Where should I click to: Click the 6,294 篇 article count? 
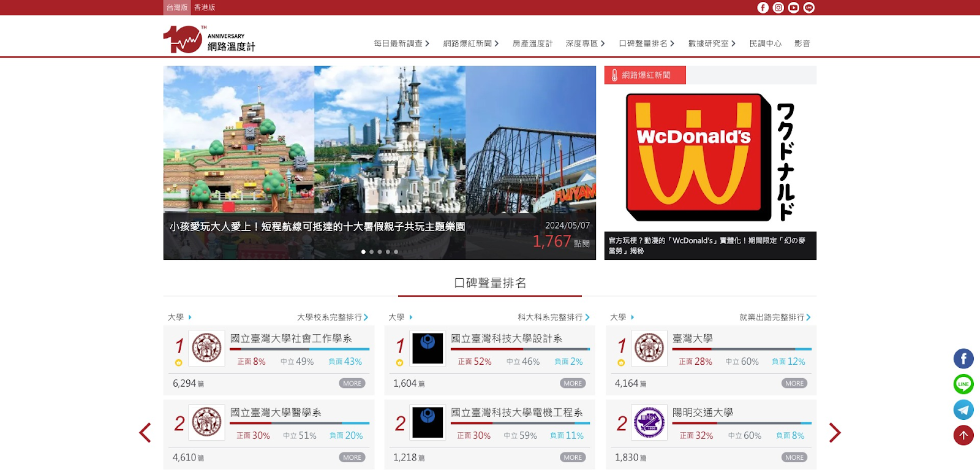pyautogui.click(x=188, y=383)
